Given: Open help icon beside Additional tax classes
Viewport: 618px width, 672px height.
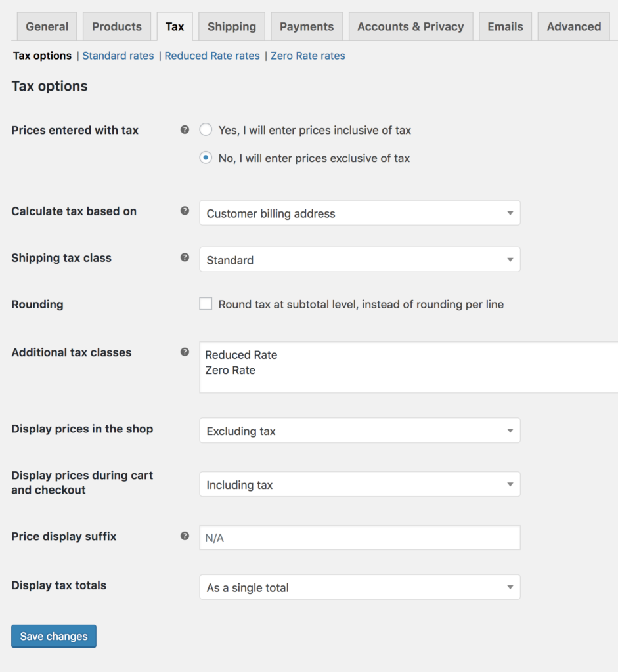Looking at the screenshot, I should [x=185, y=352].
